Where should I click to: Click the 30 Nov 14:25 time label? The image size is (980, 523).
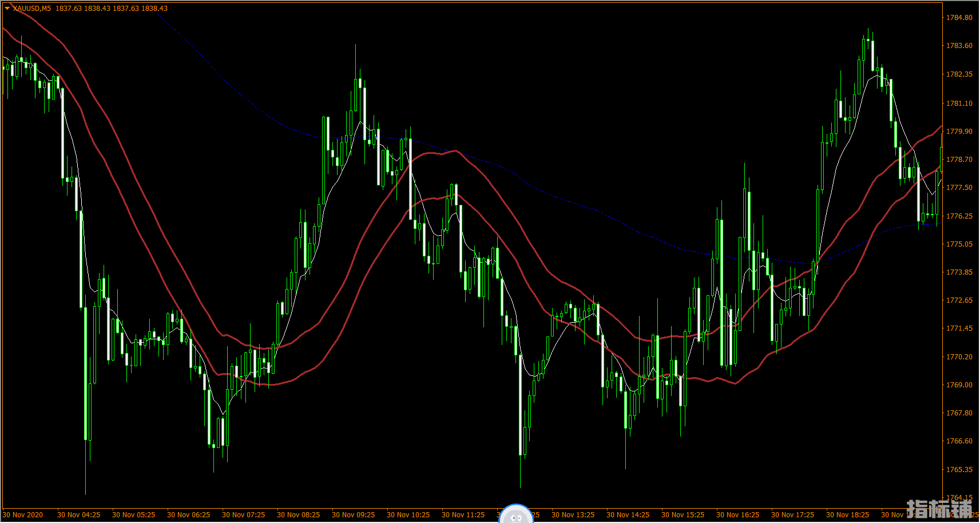628,515
